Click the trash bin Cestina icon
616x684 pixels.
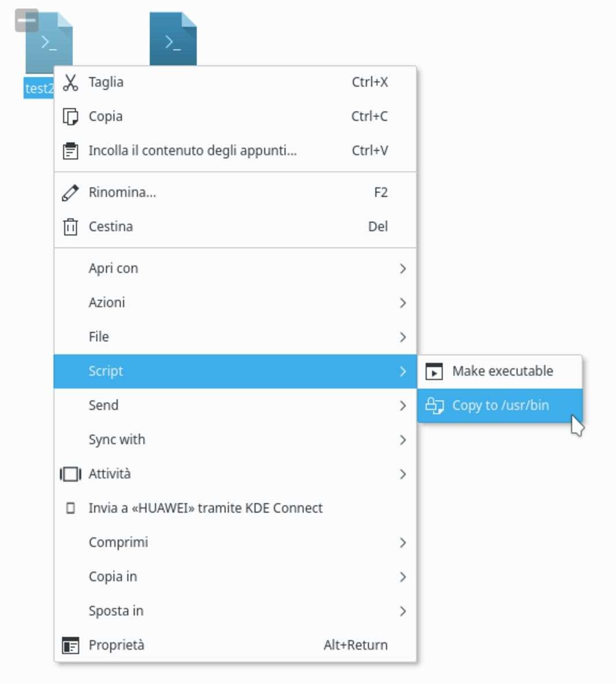tap(70, 226)
